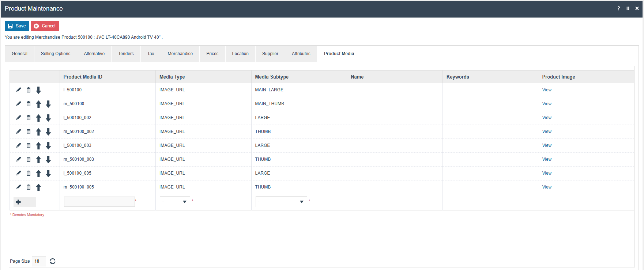Move m_500100_002 row down
644x270 pixels.
pyautogui.click(x=48, y=132)
